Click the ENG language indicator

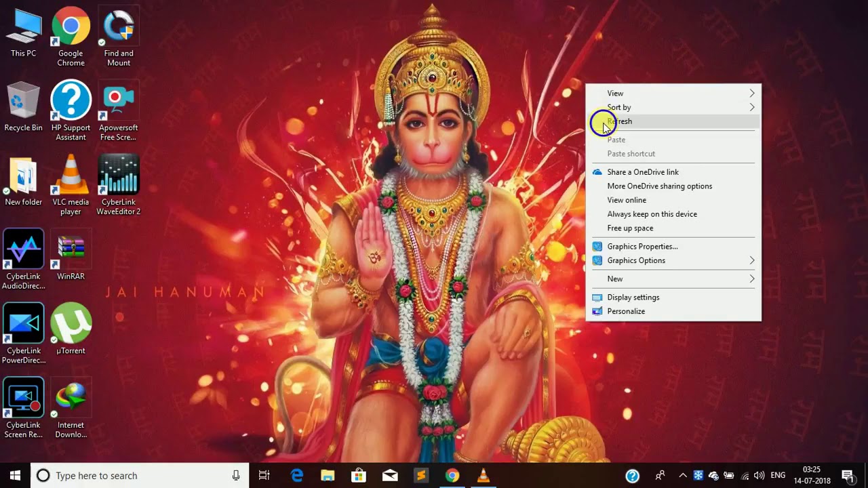click(778, 476)
